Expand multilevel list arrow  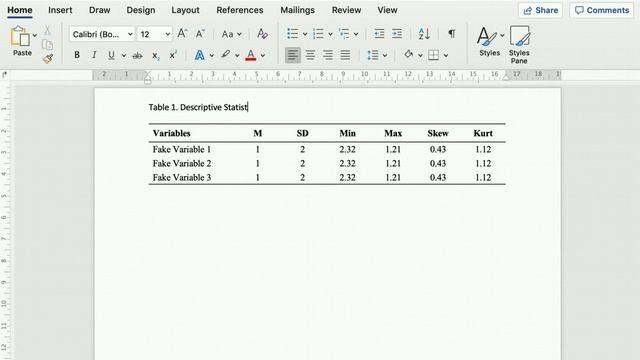click(356, 34)
